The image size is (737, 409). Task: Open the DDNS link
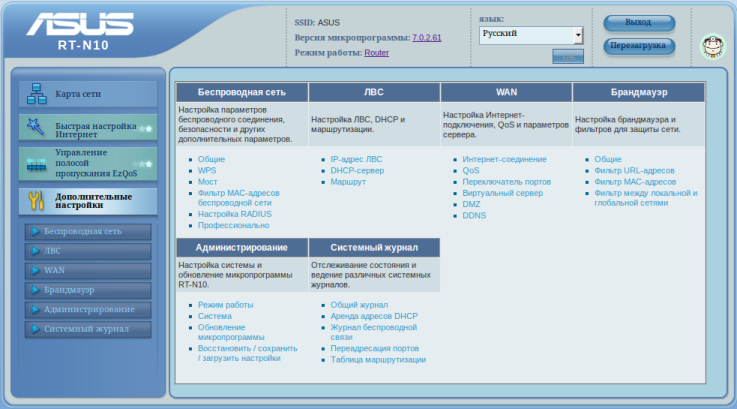coord(474,216)
